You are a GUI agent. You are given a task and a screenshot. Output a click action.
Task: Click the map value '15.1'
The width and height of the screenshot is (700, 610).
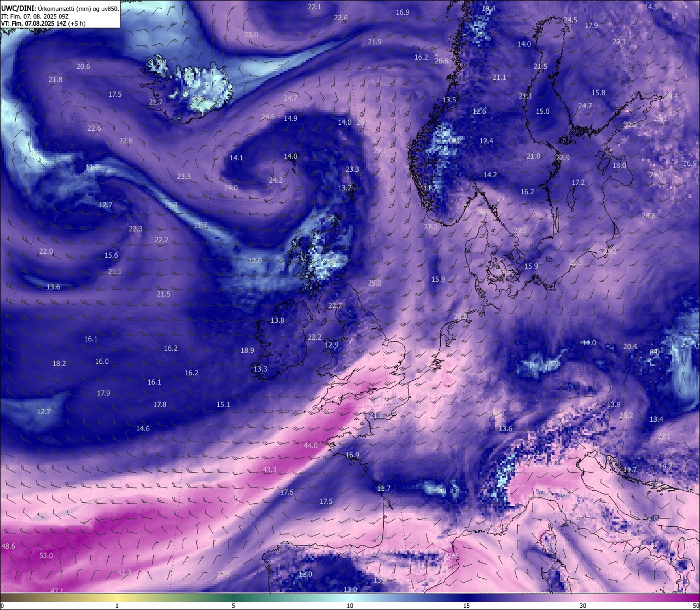coord(223,404)
